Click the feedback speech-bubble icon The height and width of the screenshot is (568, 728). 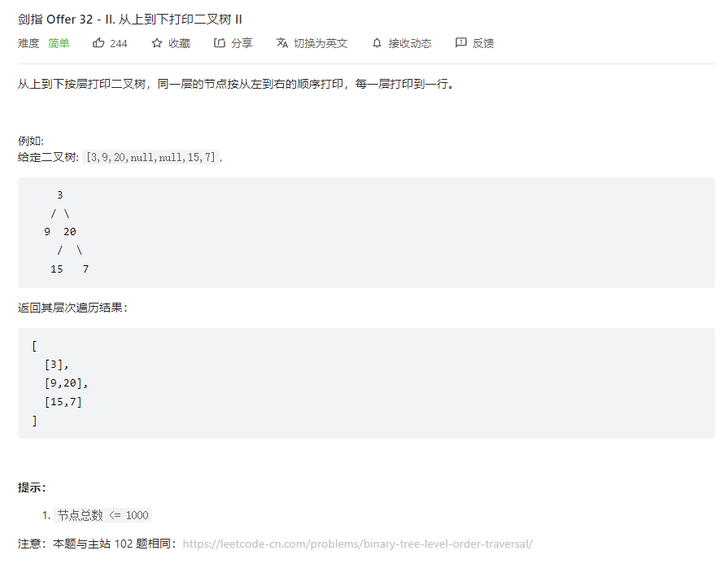coord(460,43)
